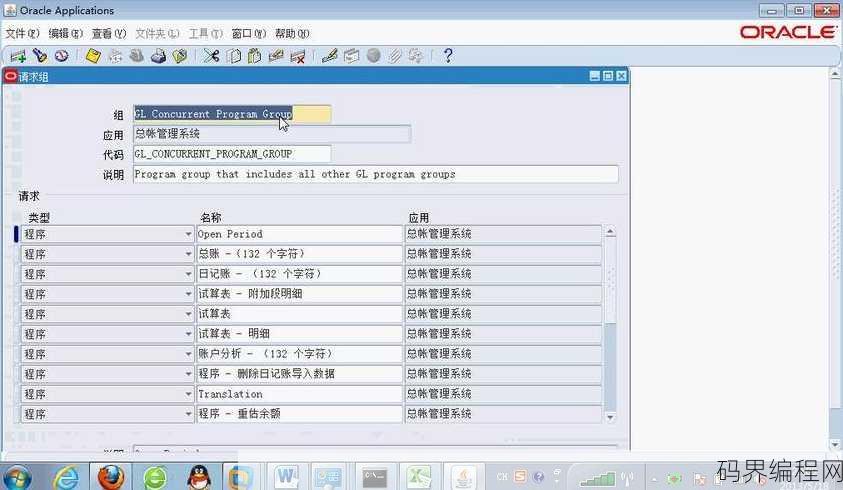Image resolution: width=843 pixels, height=490 pixels.
Task: Expand type dropdown for 试算表 - 明细 row
Action: 188,334
